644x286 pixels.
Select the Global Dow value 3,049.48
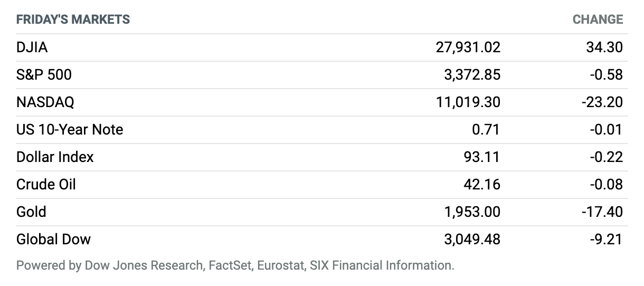(x=472, y=240)
